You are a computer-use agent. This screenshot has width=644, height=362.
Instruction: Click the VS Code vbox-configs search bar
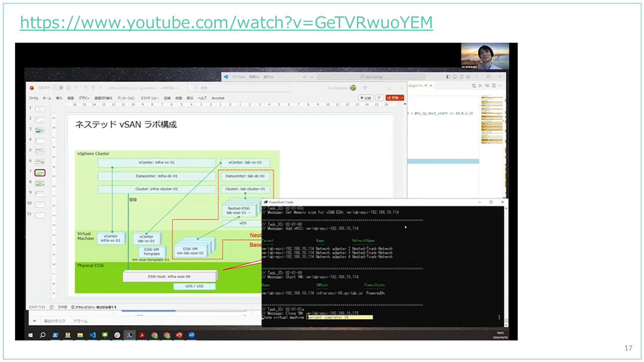point(371,77)
